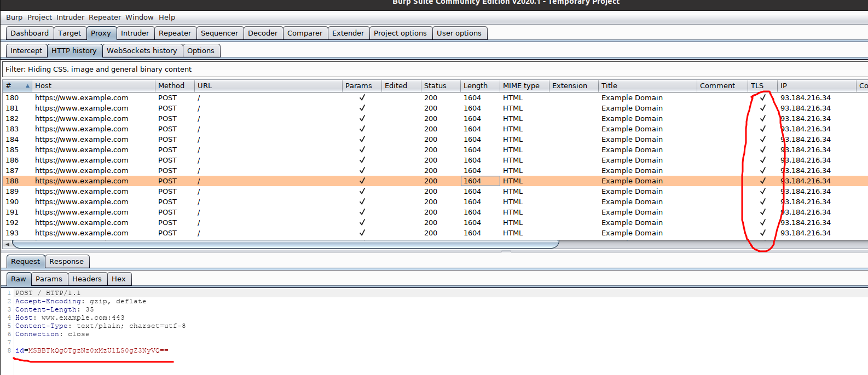Sort history by URL column
Image resolution: width=868 pixels, height=375 pixels.
click(268, 86)
